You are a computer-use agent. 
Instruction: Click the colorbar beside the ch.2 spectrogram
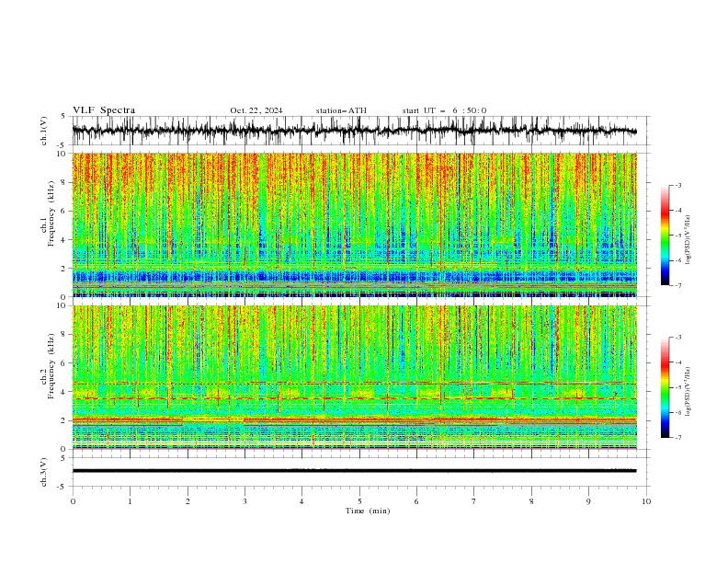665,387
